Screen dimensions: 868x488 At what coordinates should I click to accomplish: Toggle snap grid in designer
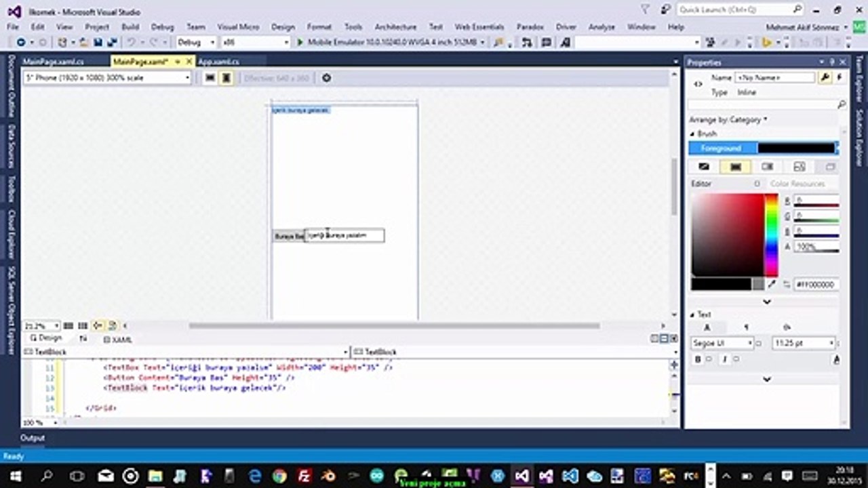click(x=68, y=326)
